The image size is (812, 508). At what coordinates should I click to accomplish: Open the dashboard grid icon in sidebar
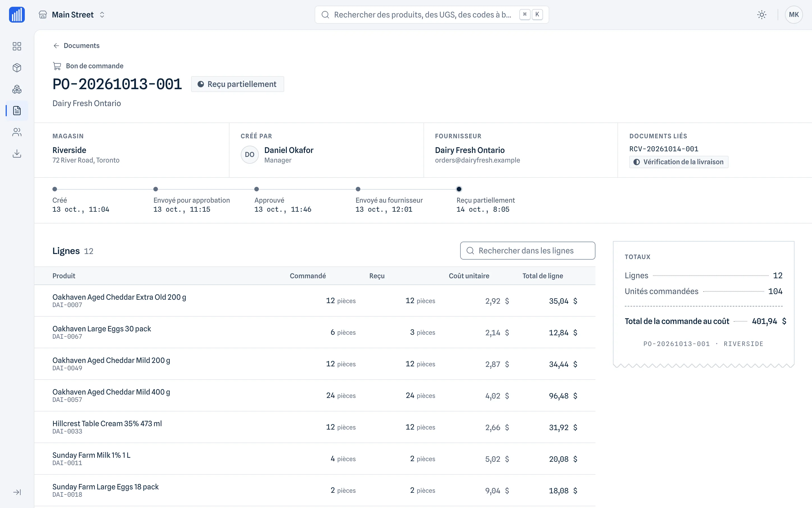point(17,46)
